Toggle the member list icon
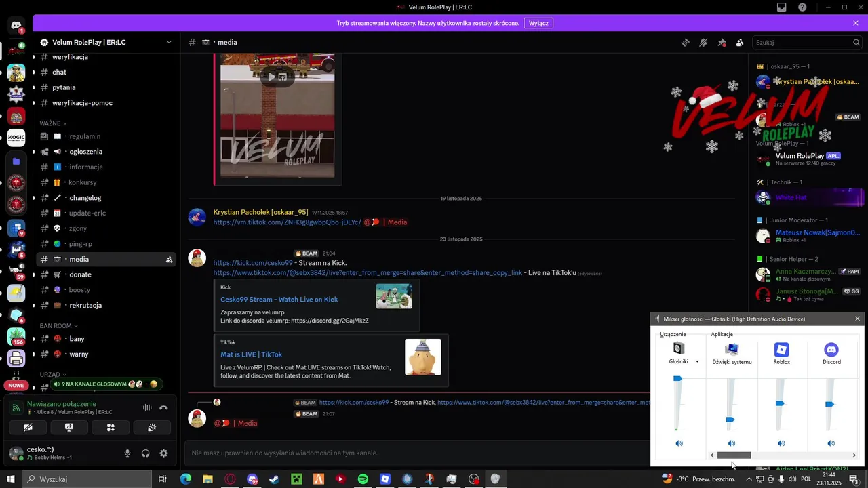 click(x=740, y=42)
